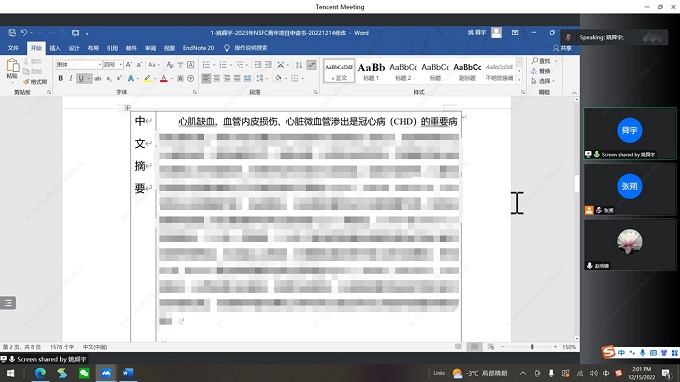Apply the text highlight color
This screenshot has height=382, width=680.
click(x=147, y=78)
